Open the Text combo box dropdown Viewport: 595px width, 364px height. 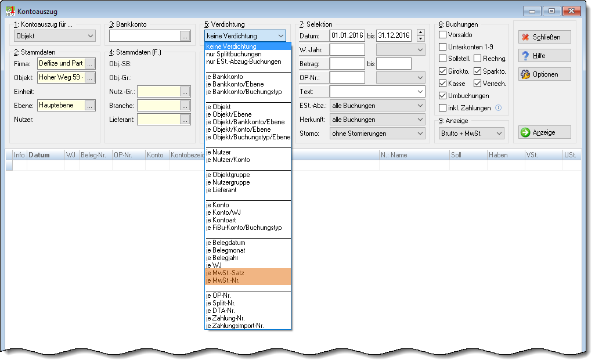pyautogui.click(x=420, y=92)
